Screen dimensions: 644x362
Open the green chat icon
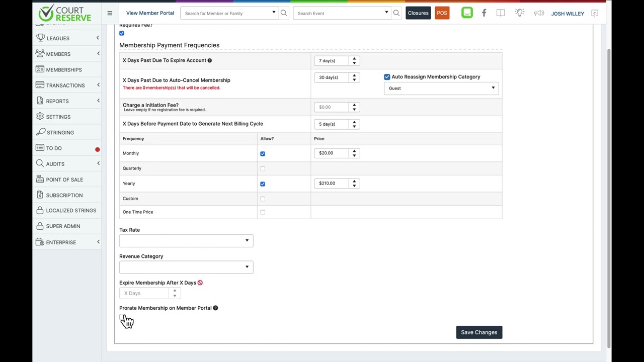(467, 13)
